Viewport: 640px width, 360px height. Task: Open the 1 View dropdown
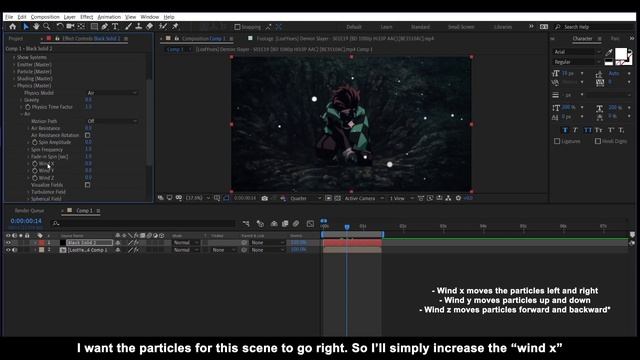[401, 198]
